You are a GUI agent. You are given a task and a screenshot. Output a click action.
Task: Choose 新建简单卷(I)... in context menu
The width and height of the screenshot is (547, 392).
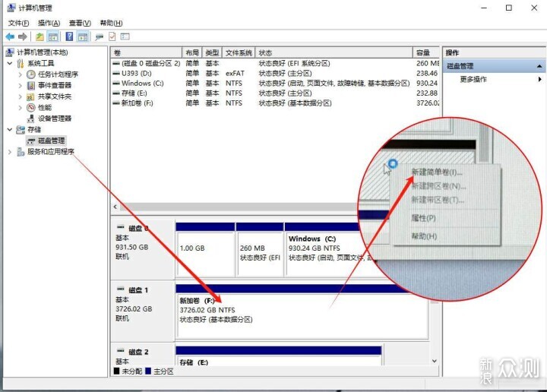click(437, 172)
